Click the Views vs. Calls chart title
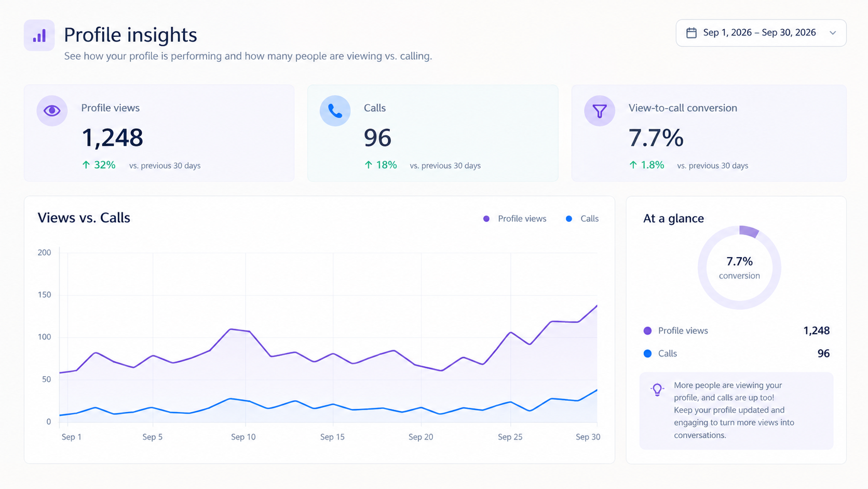868x489 pixels. click(x=84, y=218)
